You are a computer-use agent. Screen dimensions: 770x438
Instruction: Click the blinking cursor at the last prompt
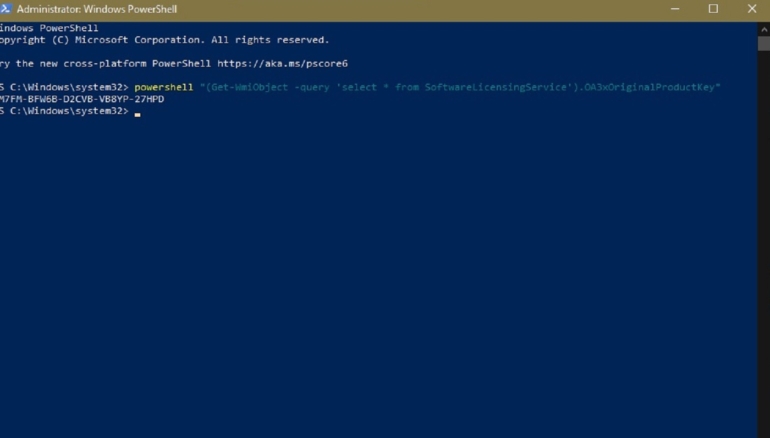point(138,113)
